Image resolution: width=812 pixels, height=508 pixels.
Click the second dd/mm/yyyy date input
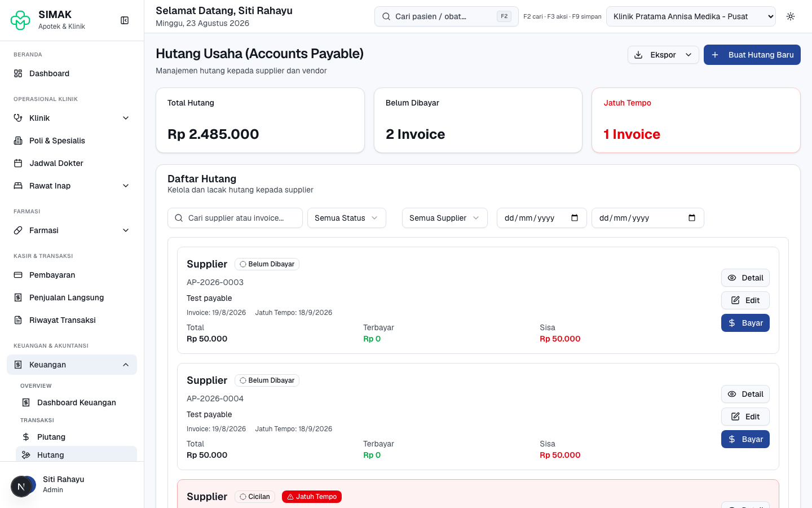(x=648, y=218)
